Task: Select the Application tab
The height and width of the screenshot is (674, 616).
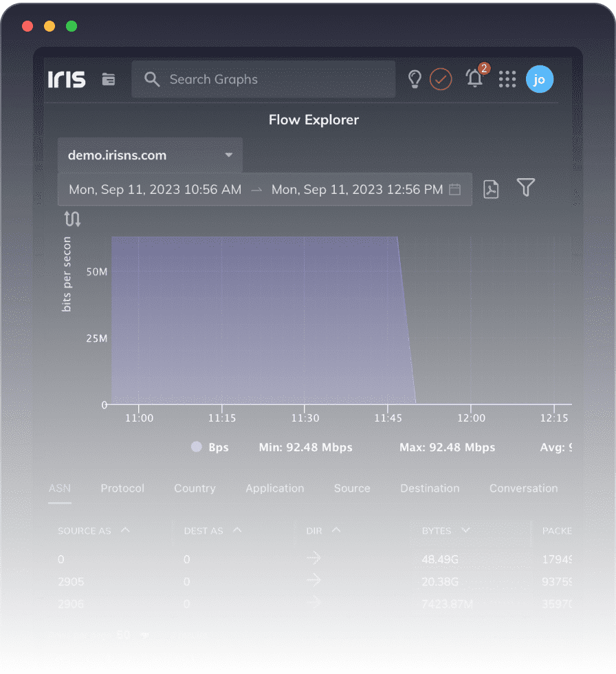Action: point(274,488)
